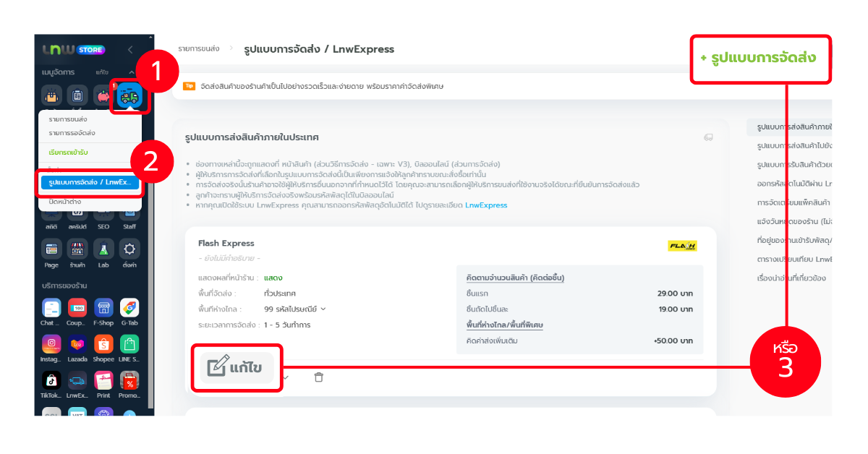The height and width of the screenshot is (454, 868).
Task: Click the Lazada service icon
Action: pyautogui.click(x=77, y=344)
